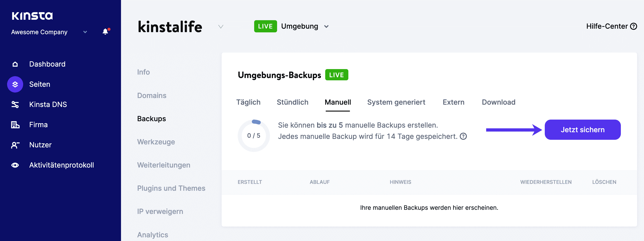Select the Seiten pages icon
The height and width of the screenshot is (241, 644).
(15, 84)
